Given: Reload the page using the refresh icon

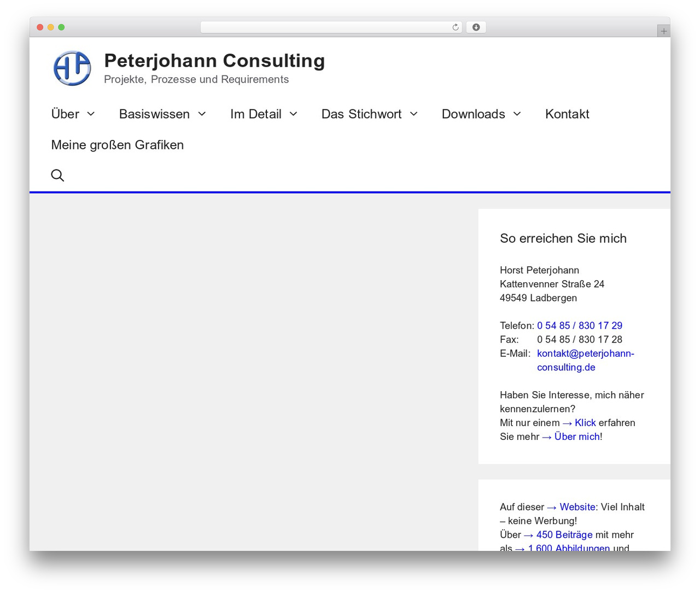Looking at the screenshot, I should (456, 27).
